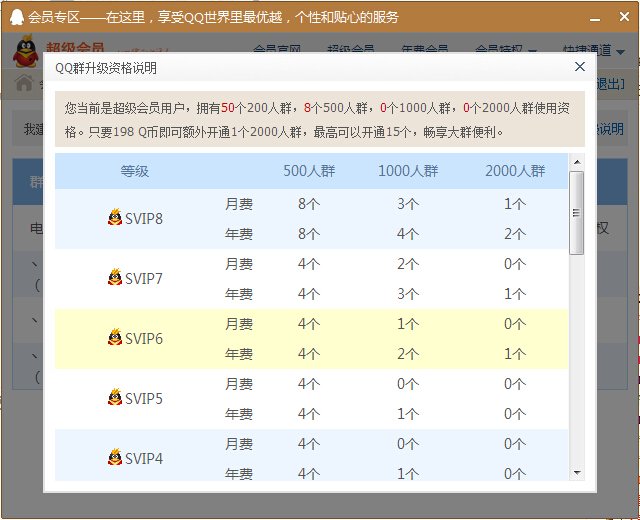
Task: Close the 会员专区 main window
Action: pyautogui.click(x=624, y=17)
